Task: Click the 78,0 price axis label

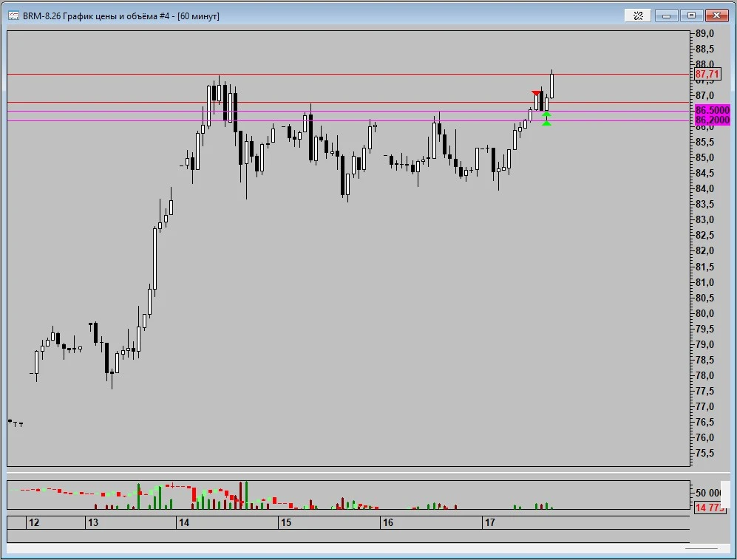Action: coord(704,375)
